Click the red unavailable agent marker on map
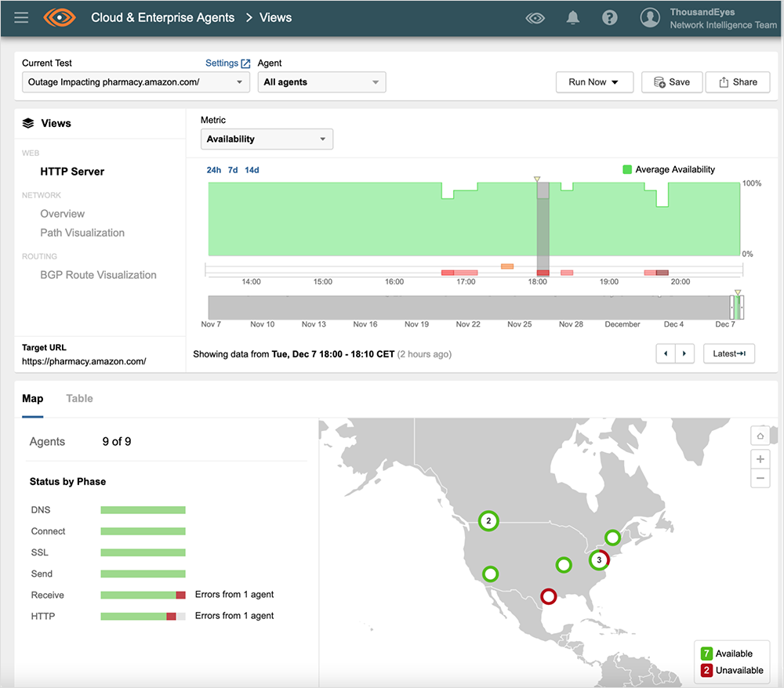 pyautogui.click(x=548, y=596)
